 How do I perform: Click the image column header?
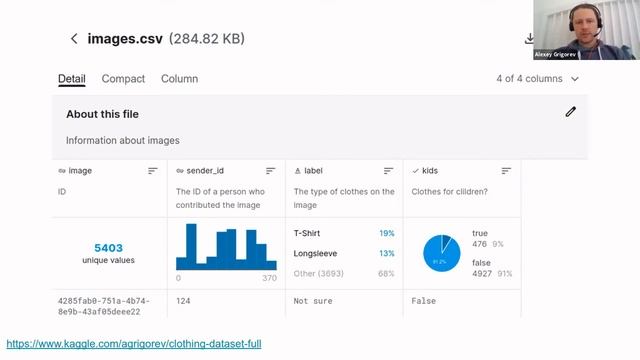pyautogui.click(x=80, y=171)
